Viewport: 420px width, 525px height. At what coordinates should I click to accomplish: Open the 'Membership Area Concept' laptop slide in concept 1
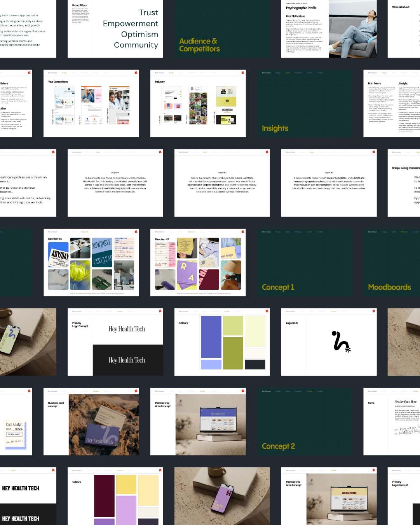pyautogui.click(x=198, y=422)
